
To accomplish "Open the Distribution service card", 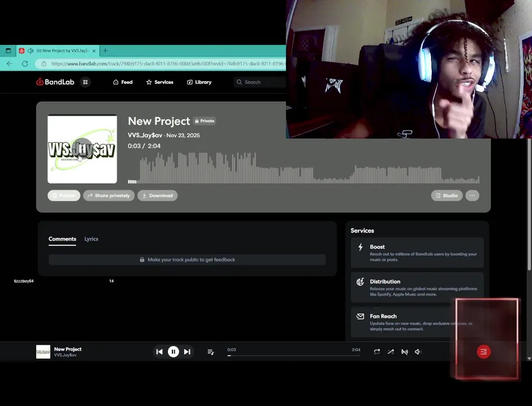I will pos(417,287).
